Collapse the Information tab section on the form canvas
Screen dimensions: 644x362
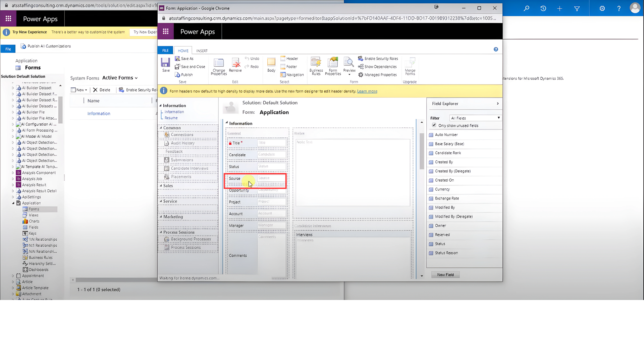[x=227, y=123]
